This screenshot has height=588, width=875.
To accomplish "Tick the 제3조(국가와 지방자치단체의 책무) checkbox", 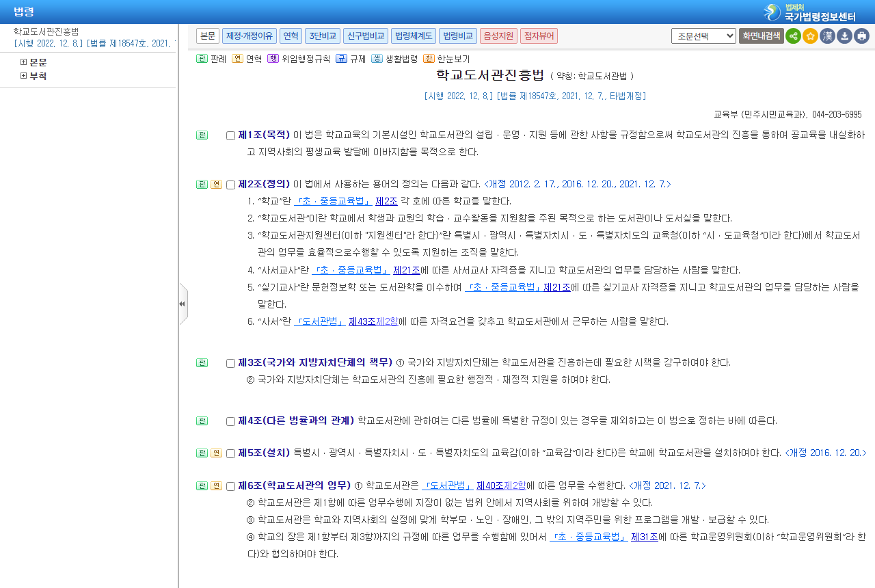I will 230,363.
